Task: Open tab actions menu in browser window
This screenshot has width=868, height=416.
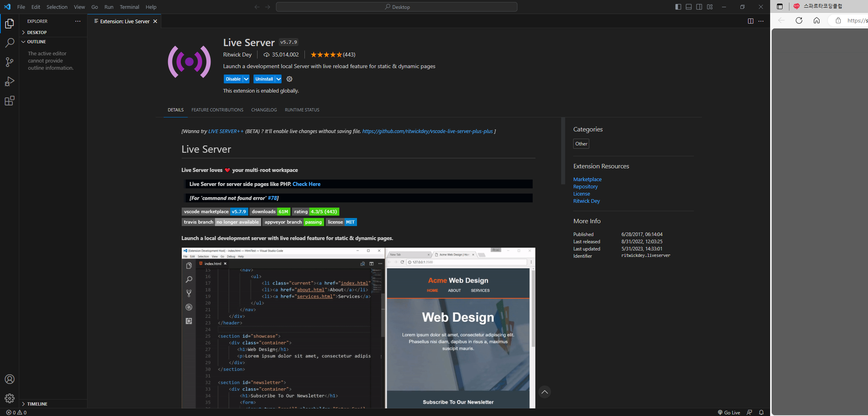Action: tap(780, 6)
